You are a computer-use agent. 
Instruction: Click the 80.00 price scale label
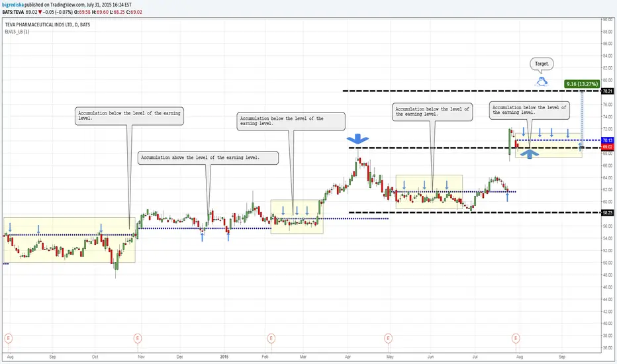607,80
